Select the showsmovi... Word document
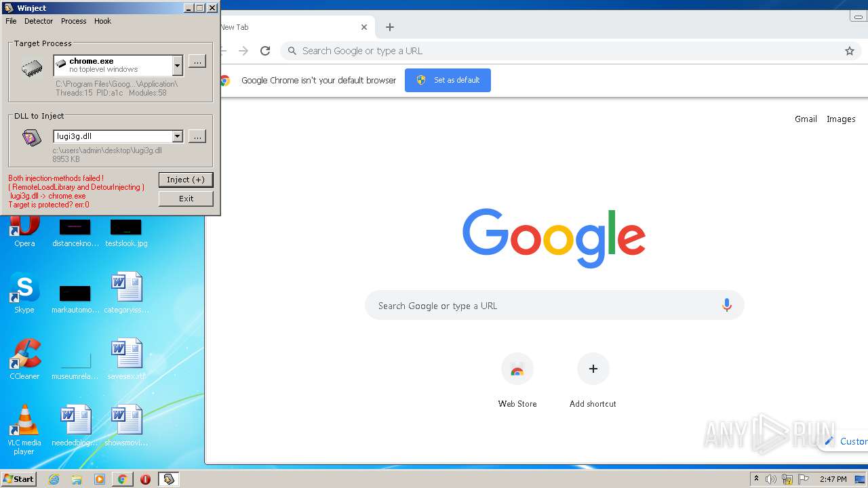 point(126,426)
